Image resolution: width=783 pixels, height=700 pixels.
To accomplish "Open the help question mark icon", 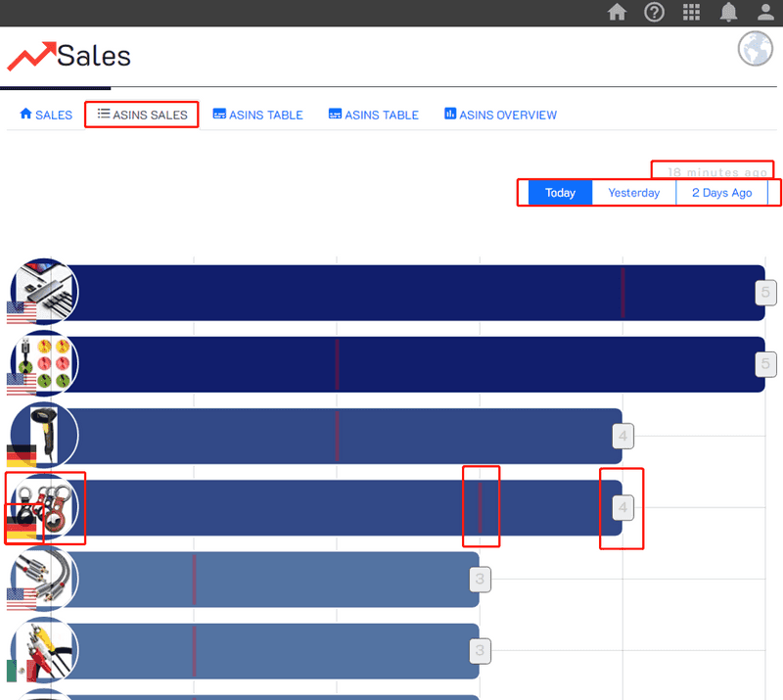I will click(x=654, y=13).
